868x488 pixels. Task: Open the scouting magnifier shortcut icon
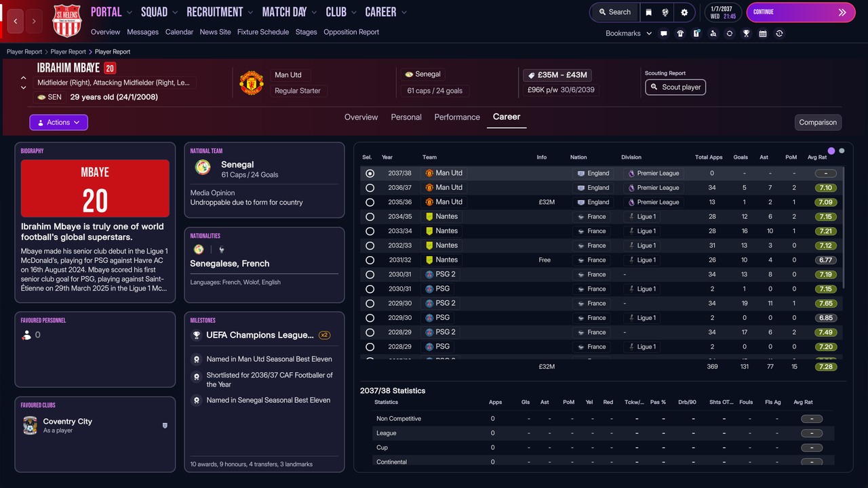[713, 33]
